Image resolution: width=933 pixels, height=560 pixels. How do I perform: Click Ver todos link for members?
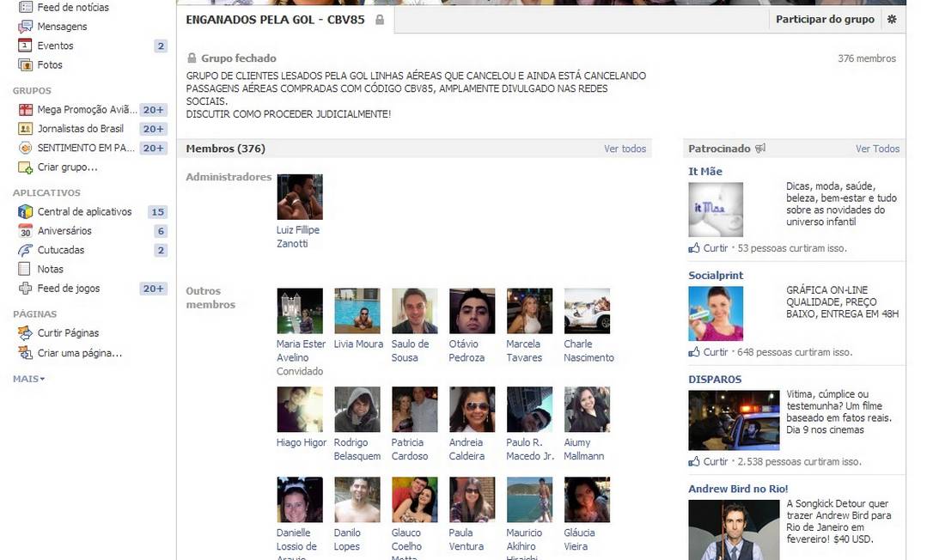point(625,149)
